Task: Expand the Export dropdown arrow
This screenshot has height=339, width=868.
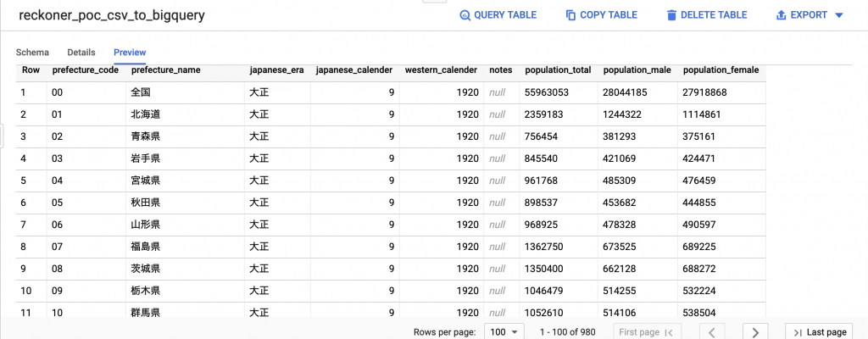Action: [838, 15]
